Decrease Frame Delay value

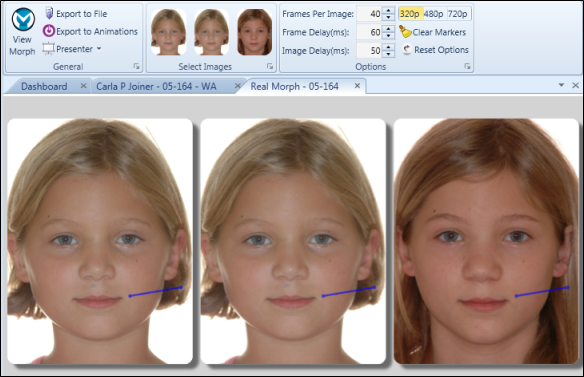[388, 36]
